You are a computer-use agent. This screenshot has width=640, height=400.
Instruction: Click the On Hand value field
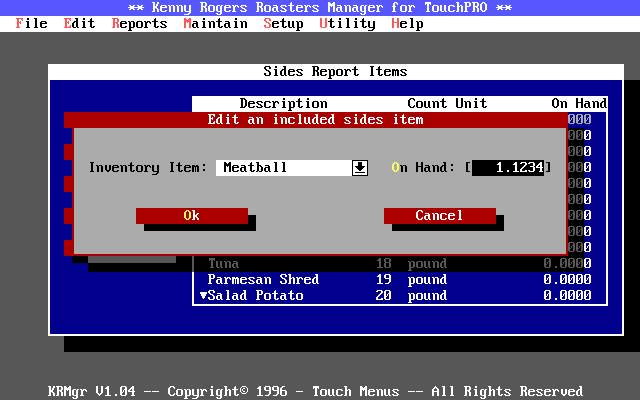[x=508, y=168]
